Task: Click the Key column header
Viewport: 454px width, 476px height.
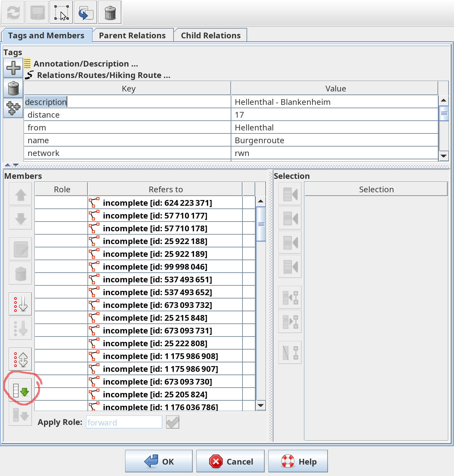Action: [x=127, y=88]
